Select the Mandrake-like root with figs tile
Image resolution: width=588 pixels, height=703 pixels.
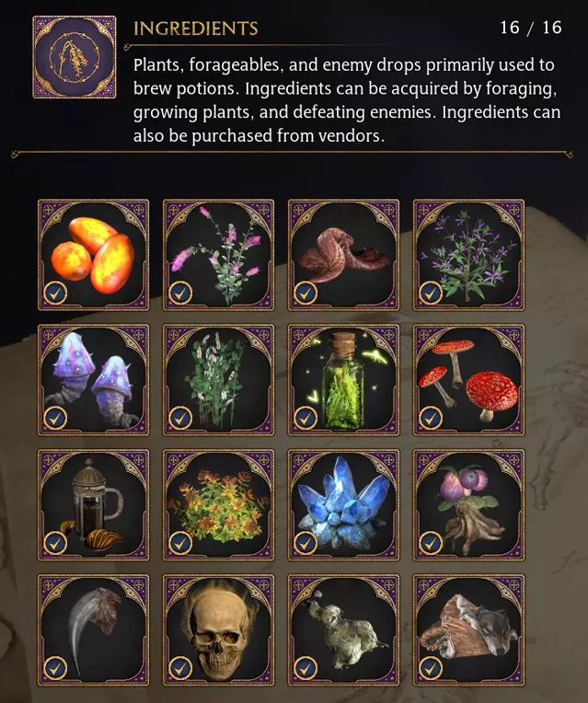(x=468, y=505)
